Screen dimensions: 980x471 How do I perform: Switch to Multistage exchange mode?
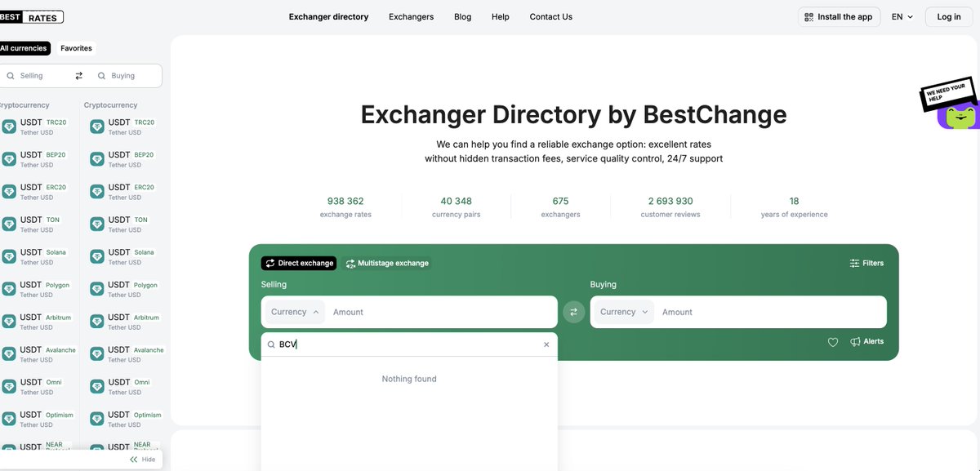pos(387,263)
